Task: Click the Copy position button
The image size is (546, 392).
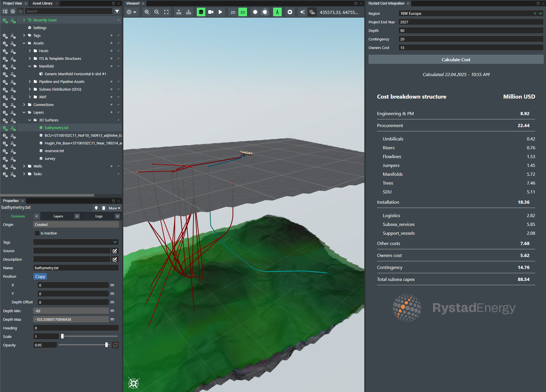Action: tap(40, 277)
